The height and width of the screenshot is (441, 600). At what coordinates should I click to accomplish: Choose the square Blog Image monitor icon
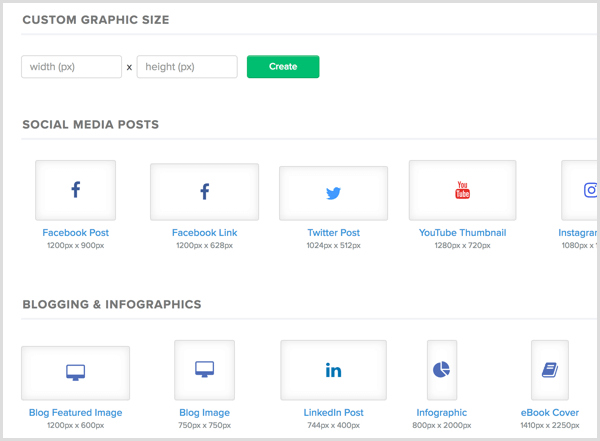(204, 370)
